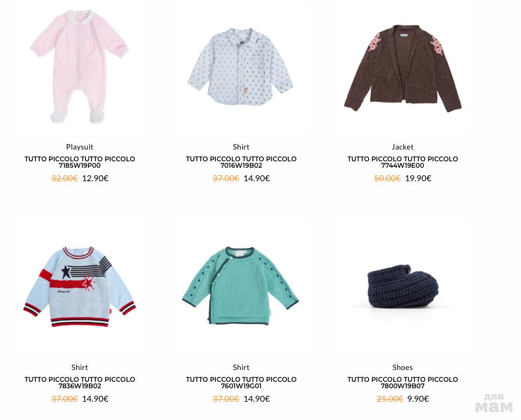Click the 12.90€ sale price
This screenshot has width=521, height=420.
click(95, 179)
